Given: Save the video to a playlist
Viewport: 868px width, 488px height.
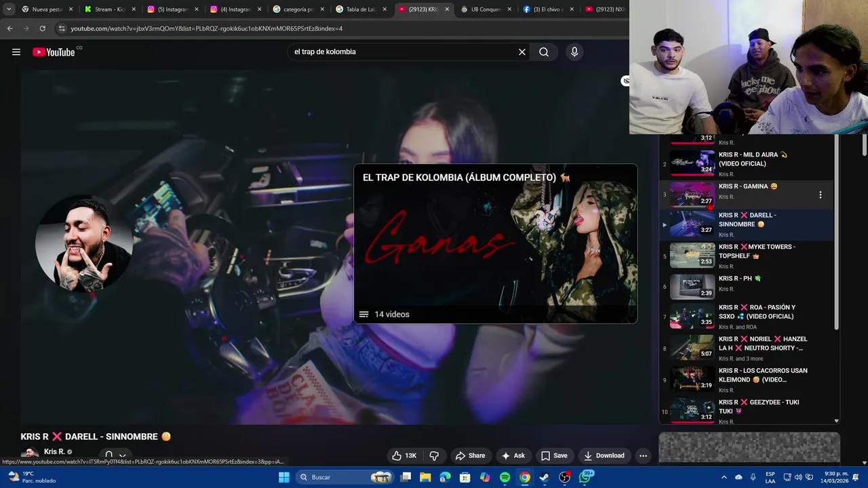Looking at the screenshot, I should pos(554,455).
